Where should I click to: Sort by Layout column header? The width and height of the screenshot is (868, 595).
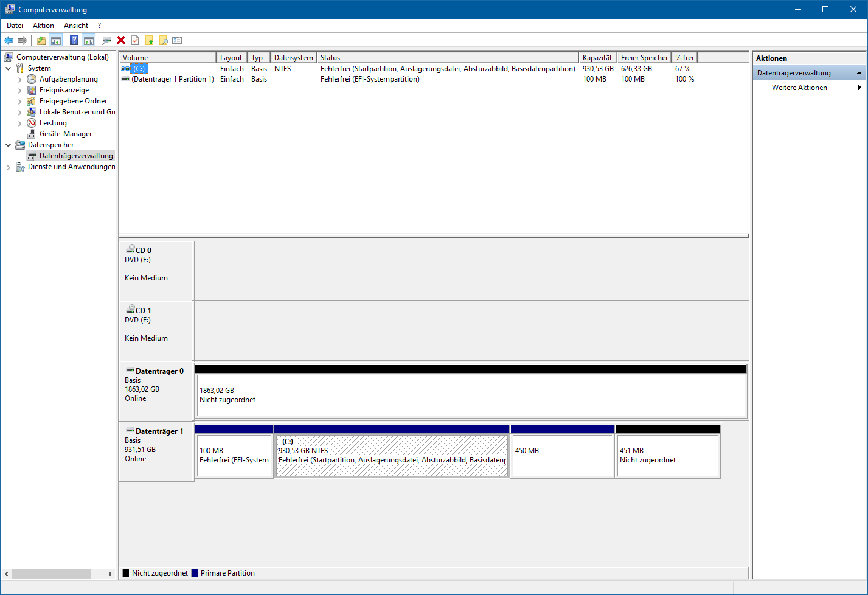[232, 57]
